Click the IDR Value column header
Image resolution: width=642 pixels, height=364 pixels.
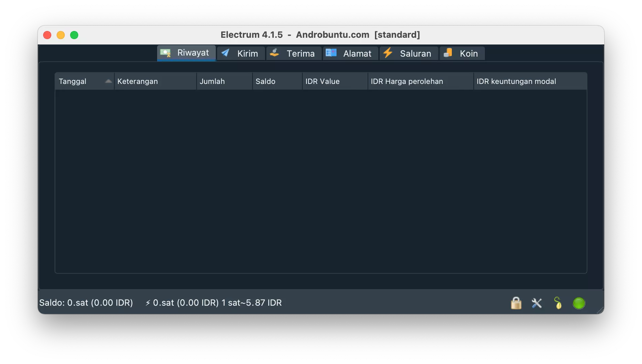pyautogui.click(x=322, y=81)
